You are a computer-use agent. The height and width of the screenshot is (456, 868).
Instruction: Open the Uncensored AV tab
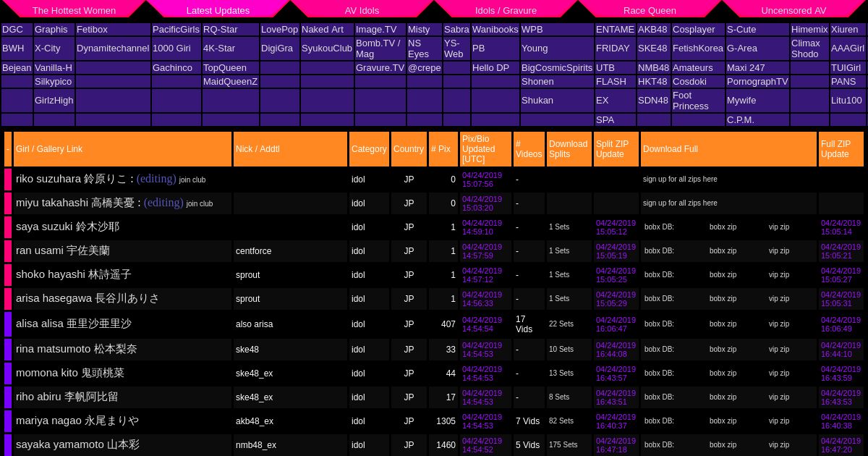pyautogui.click(x=793, y=10)
